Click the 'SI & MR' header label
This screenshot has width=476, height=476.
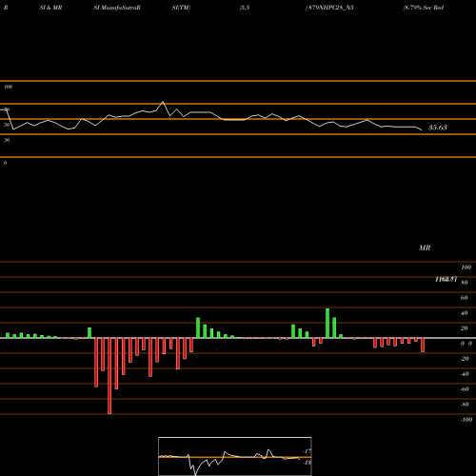pos(50,8)
